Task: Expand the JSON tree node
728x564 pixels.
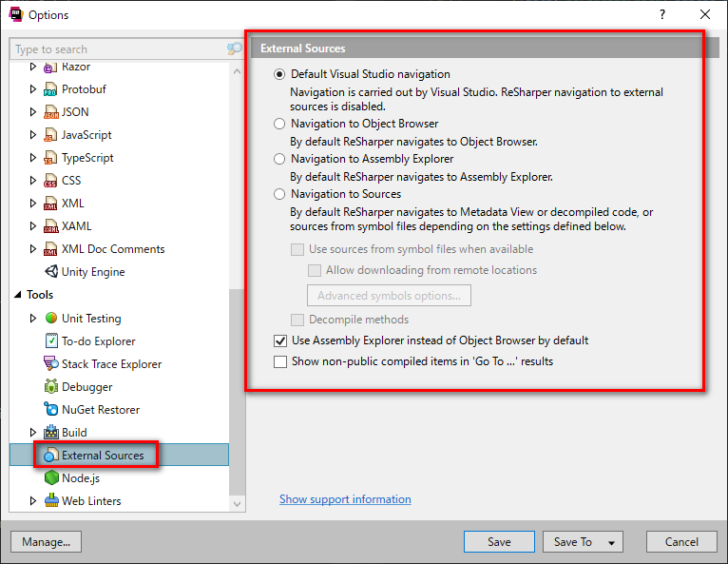Action: tap(32, 111)
